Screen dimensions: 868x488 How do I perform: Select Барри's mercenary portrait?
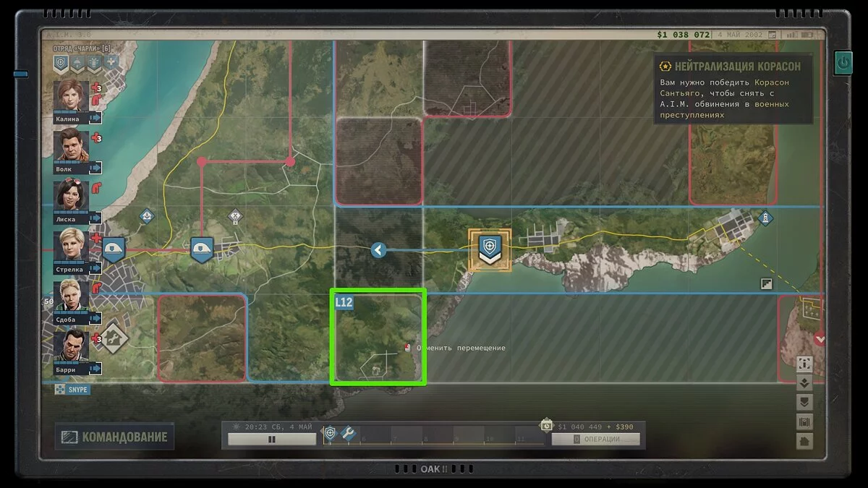tap(71, 346)
